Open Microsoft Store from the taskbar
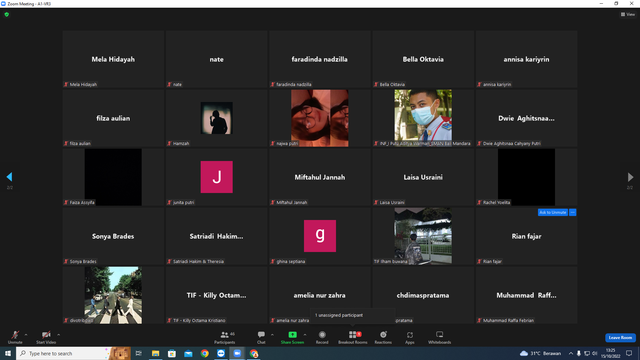This screenshot has height=360, width=640. click(x=172, y=353)
